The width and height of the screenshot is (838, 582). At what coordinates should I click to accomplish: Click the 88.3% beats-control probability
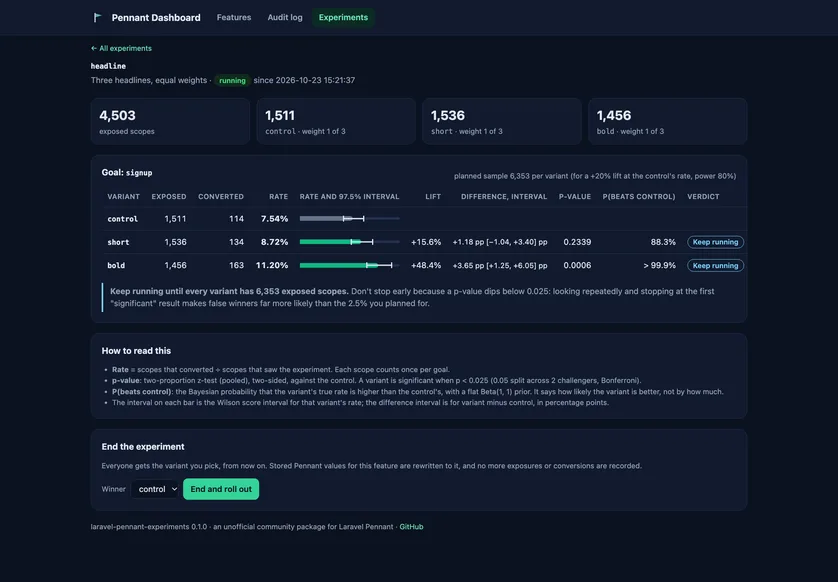[663, 242]
